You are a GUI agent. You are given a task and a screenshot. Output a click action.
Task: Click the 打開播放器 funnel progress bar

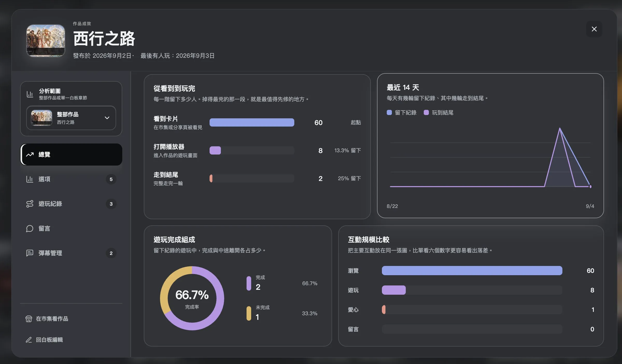[x=252, y=151]
